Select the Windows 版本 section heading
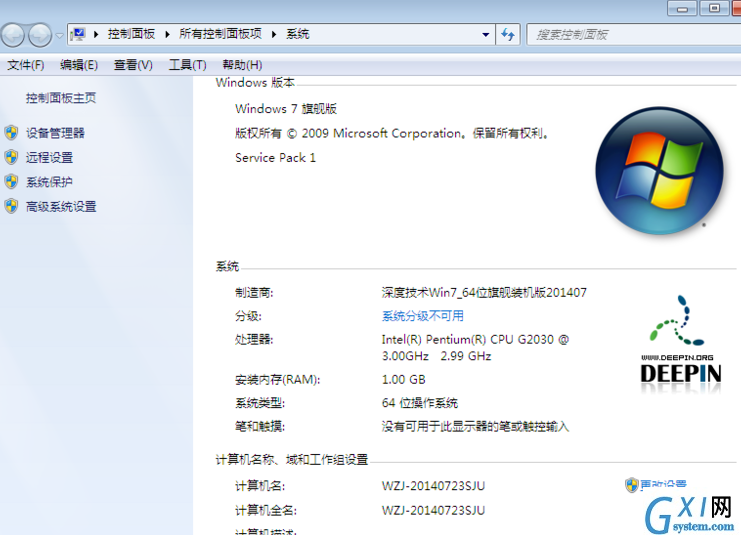Image resolution: width=741 pixels, height=535 pixels. tap(255, 82)
